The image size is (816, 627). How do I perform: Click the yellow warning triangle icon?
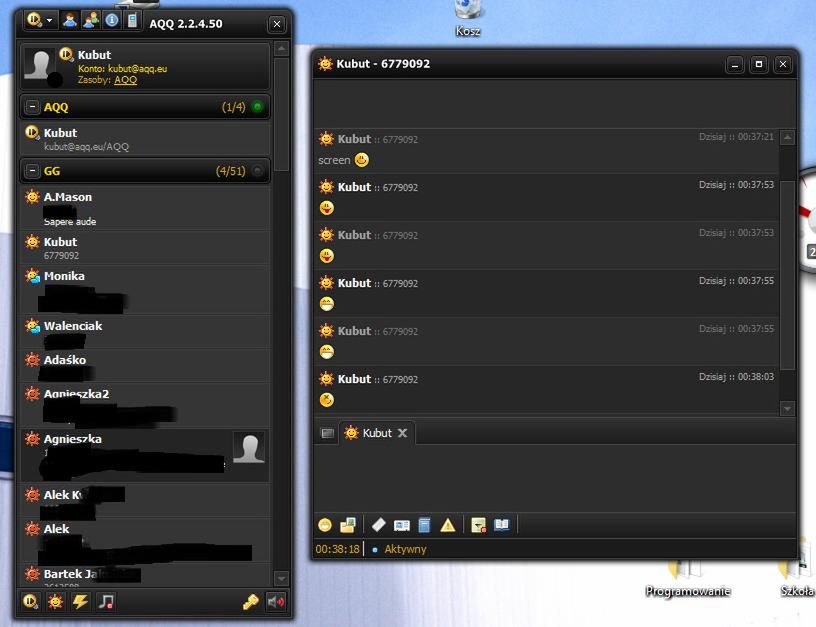(x=448, y=526)
